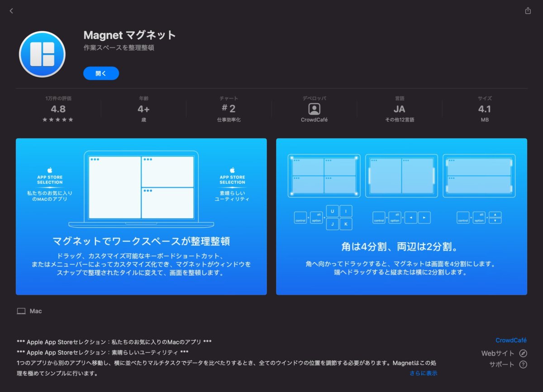The width and height of the screenshot is (543, 392).
Task: Click the question mark icon beside サポート
Action: 523,364
